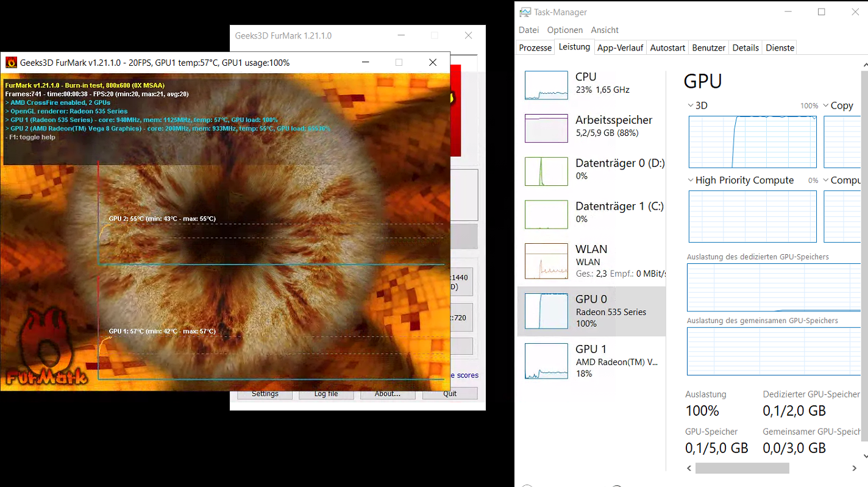
Task: Click the 'OpenGL renderer: Radeon 535 Series' line
Action: (66, 112)
